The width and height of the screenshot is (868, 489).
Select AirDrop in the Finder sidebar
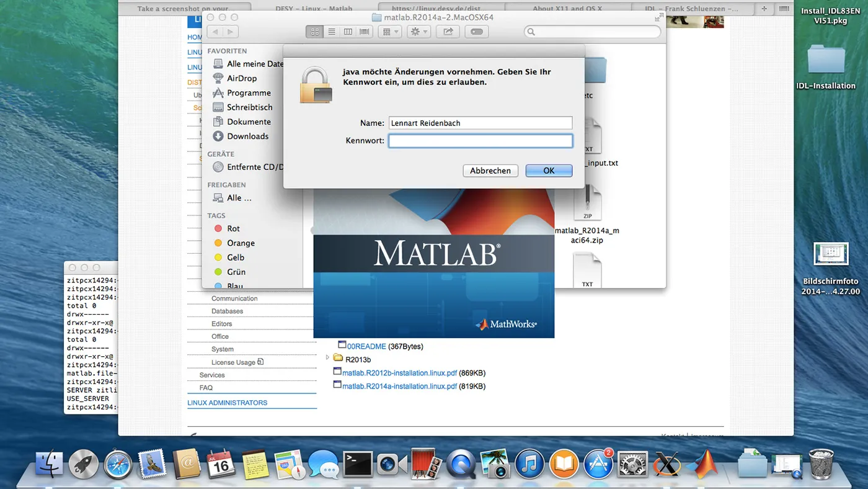pyautogui.click(x=243, y=78)
